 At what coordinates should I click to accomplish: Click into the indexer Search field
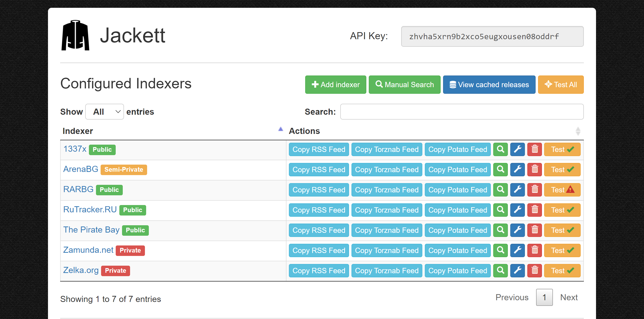pos(462,112)
